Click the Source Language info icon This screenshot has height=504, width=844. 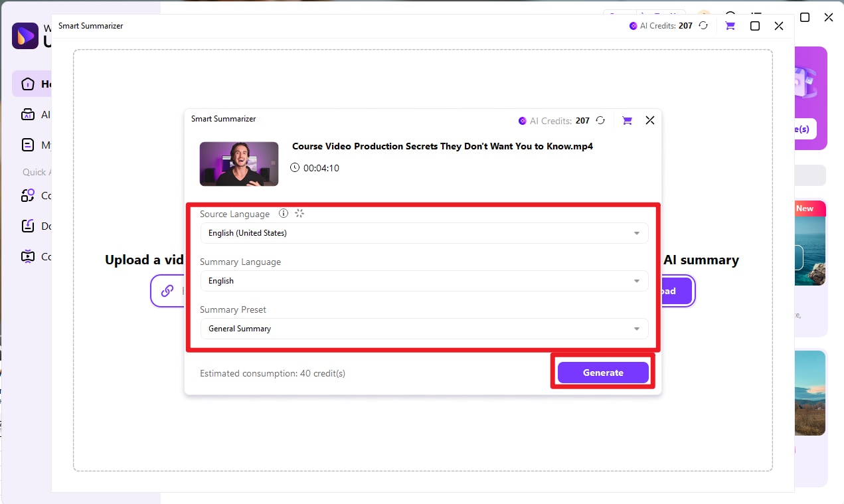coord(284,214)
